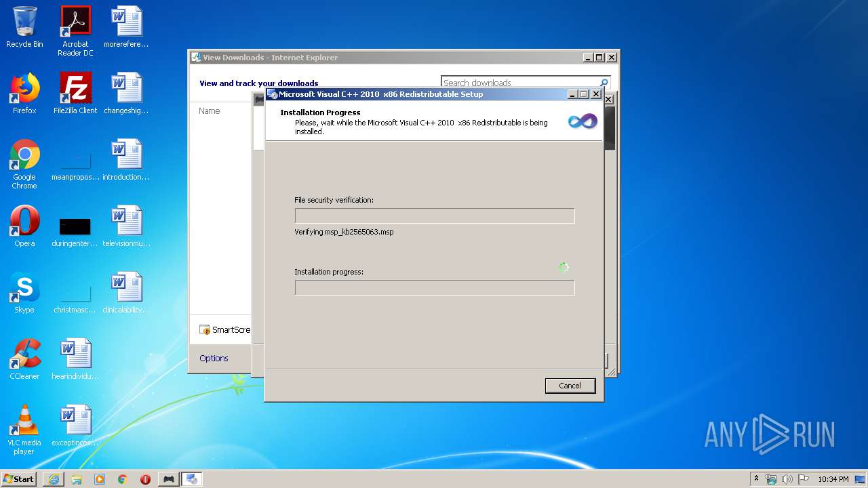This screenshot has width=868, height=488.
Task: Click the search downloads field in Internet Explorer
Action: point(519,83)
